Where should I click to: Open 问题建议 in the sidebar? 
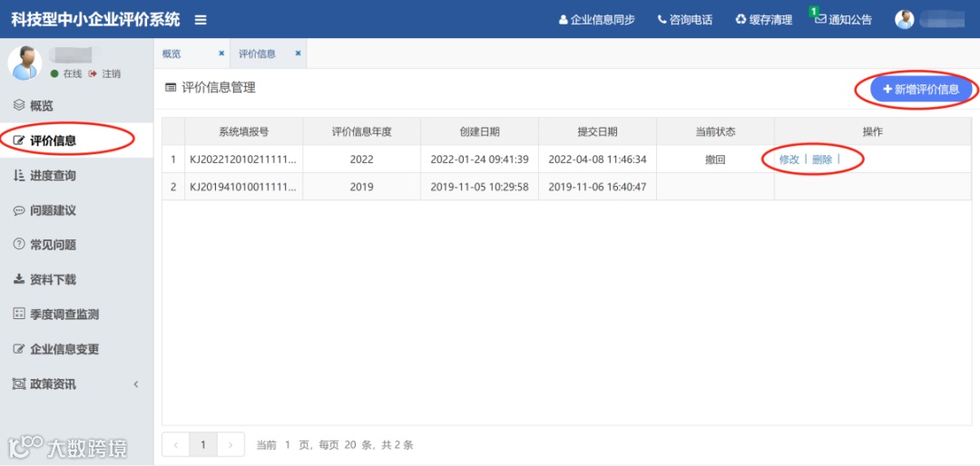tap(76, 210)
